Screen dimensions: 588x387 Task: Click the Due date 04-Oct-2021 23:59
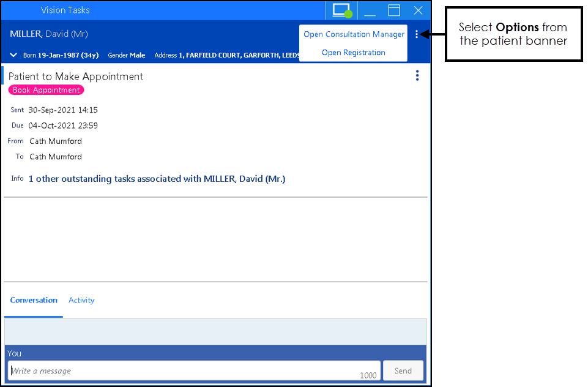(63, 126)
